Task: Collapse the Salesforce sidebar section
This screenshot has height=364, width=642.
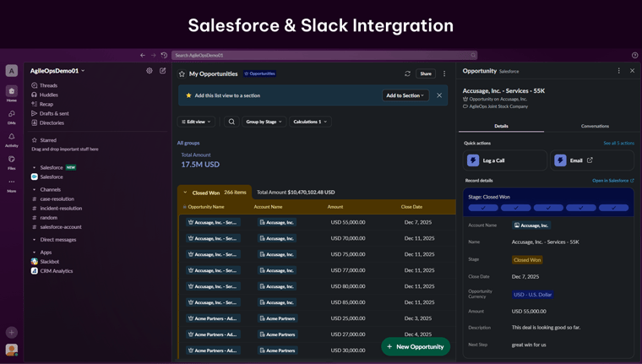Action: tap(35, 167)
